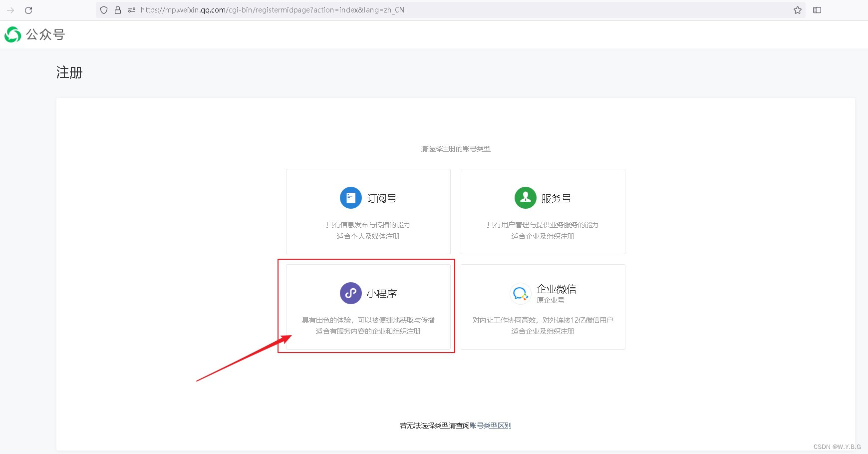Click the text 适合有服务内容的企业和组织注册

point(368,331)
